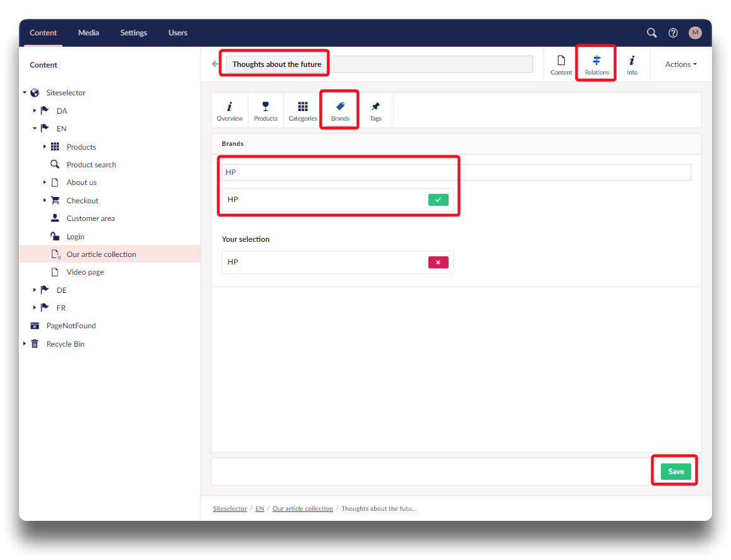Follow the Our article collection breadcrumb link

tap(303, 509)
